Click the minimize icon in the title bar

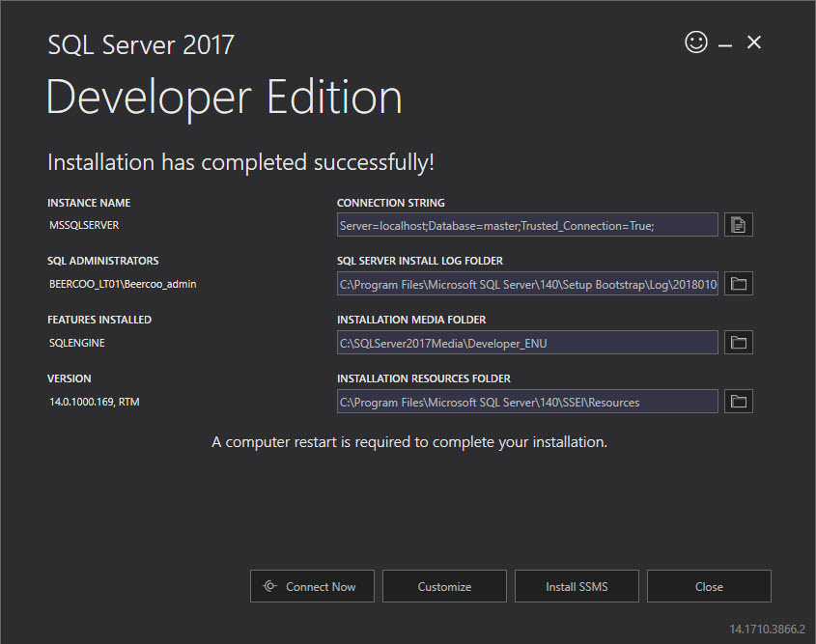point(724,42)
